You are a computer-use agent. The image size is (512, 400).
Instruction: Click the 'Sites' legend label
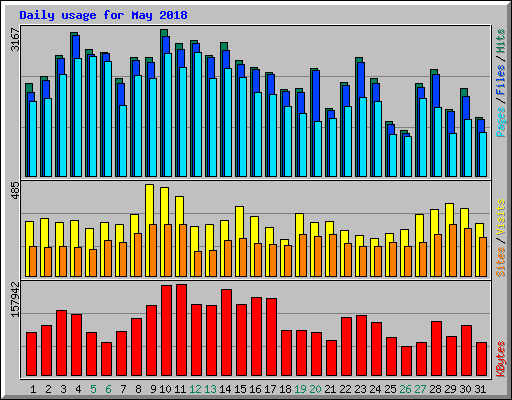500,262
